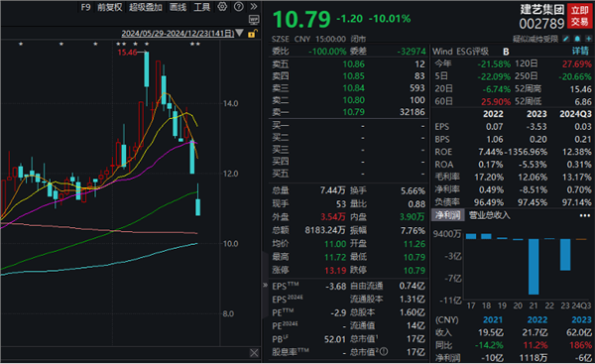Click the date range 2024/05/29-2024/12/23 link

[x=178, y=34]
